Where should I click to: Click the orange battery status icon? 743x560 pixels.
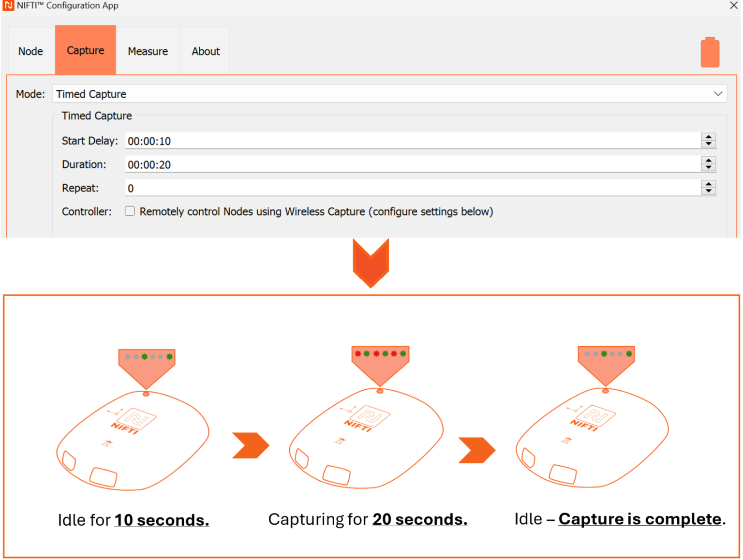point(710,52)
